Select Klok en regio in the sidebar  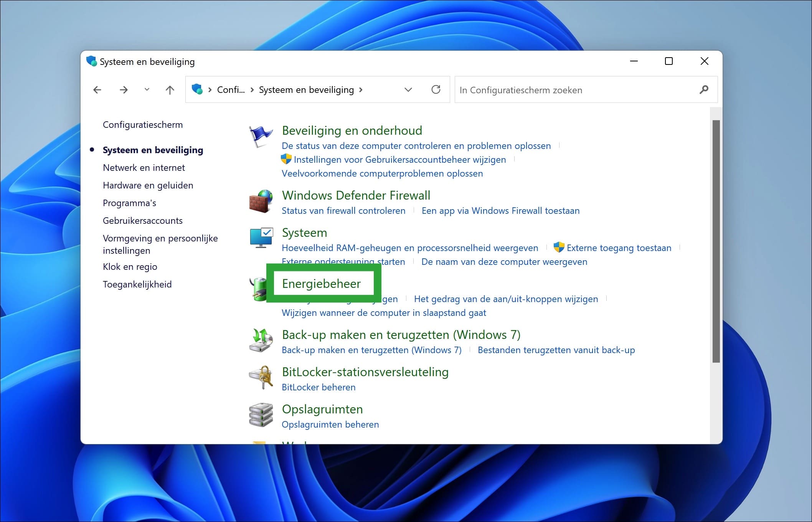coord(130,266)
